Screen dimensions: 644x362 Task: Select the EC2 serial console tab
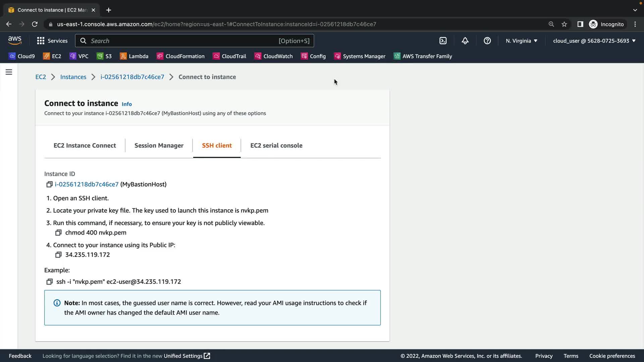276,145
